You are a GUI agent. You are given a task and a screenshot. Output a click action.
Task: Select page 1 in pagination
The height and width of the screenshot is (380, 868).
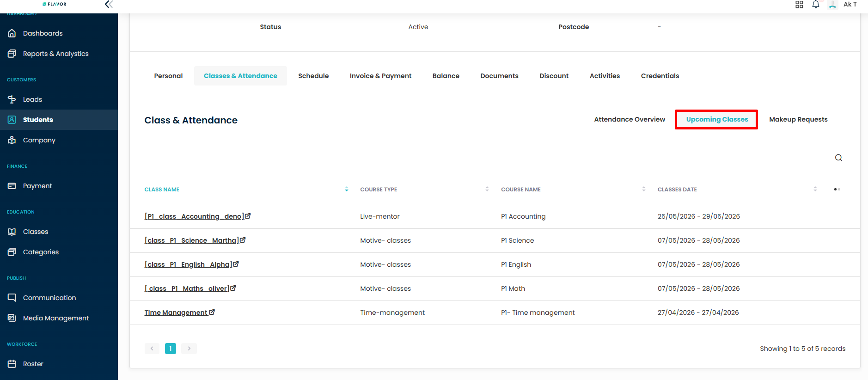click(171, 349)
